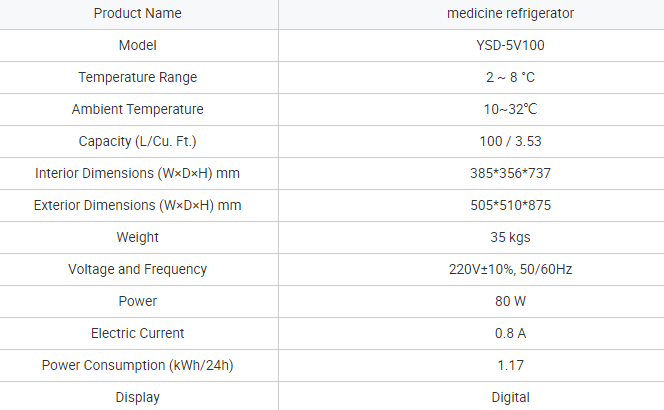Screen dimensions: 664x410
Task: Click the "Product Name" header cell
Action: coord(138,13)
